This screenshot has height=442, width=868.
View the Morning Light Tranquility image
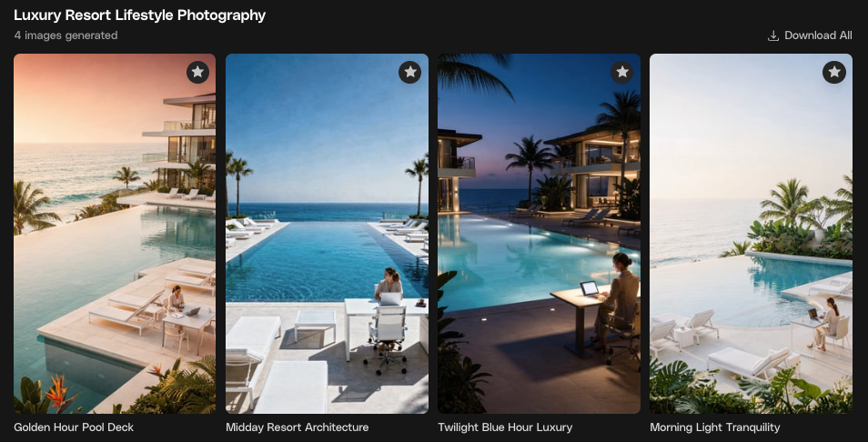point(751,234)
